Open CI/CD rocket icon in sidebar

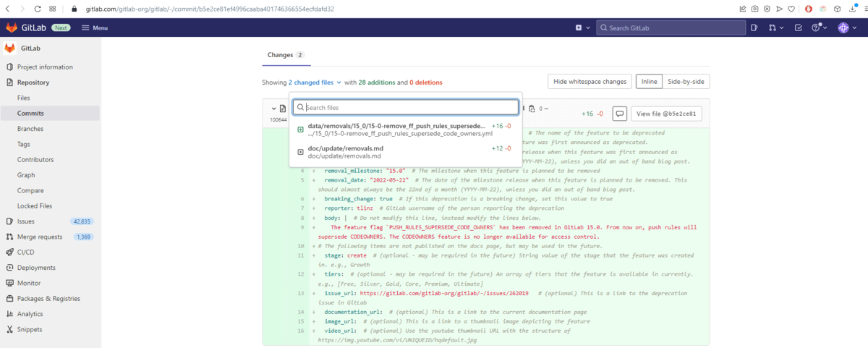click(10, 252)
